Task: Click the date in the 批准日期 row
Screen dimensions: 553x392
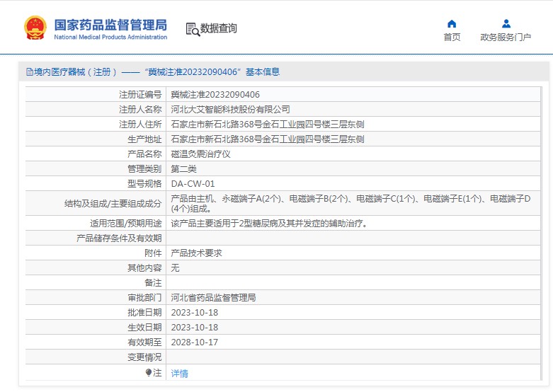Action: [x=195, y=313]
